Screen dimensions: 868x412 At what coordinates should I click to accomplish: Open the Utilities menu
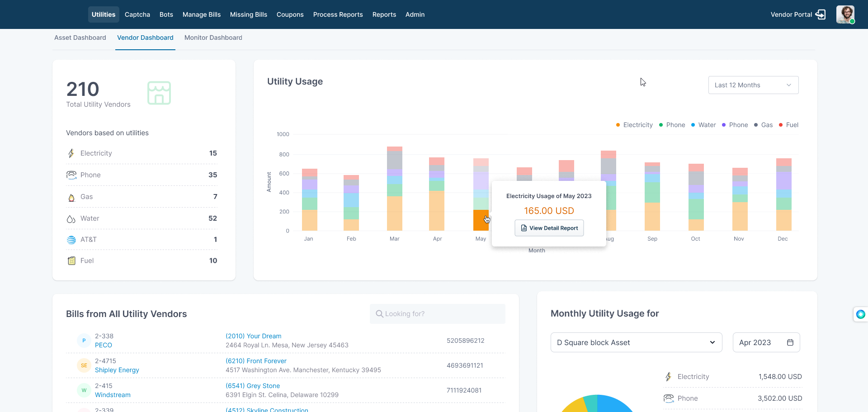tap(104, 14)
